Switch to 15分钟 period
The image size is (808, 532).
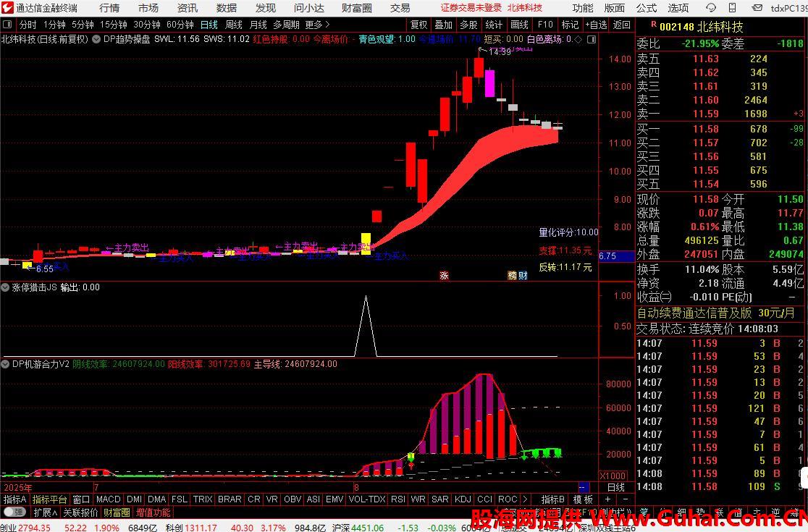pos(114,25)
